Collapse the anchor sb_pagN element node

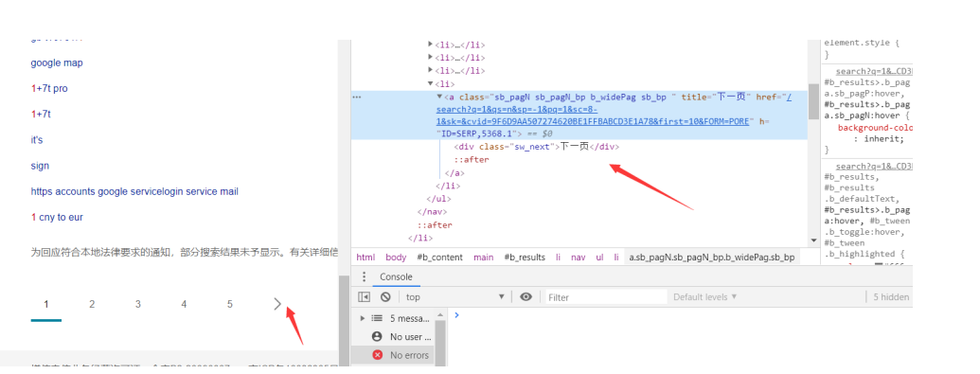point(439,97)
